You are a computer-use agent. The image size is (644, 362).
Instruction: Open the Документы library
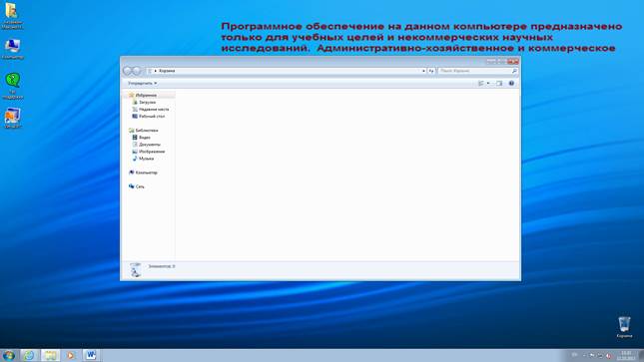pos(149,145)
